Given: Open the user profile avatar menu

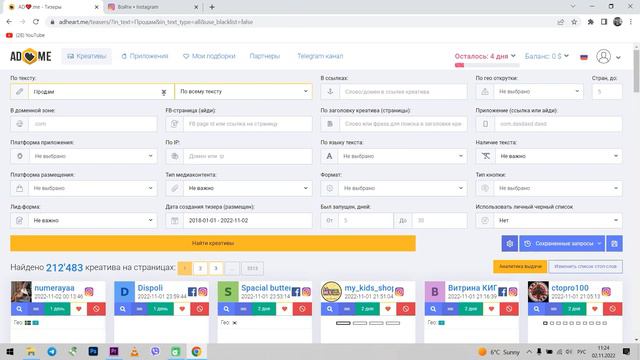Looking at the screenshot, I should pos(604,56).
